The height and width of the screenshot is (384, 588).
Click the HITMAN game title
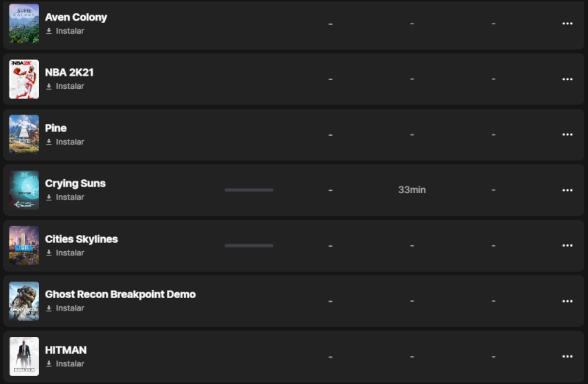pos(65,350)
